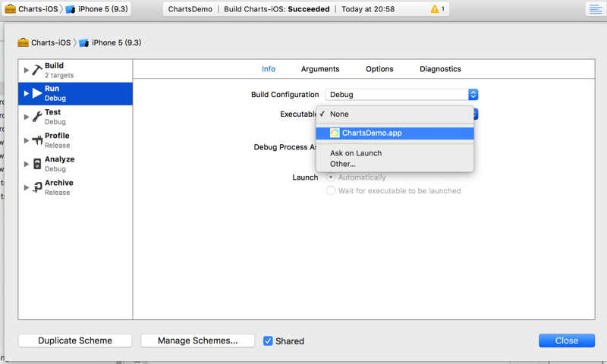Select the Test Debug action row
The image size is (607, 364).
tap(75, 117)
